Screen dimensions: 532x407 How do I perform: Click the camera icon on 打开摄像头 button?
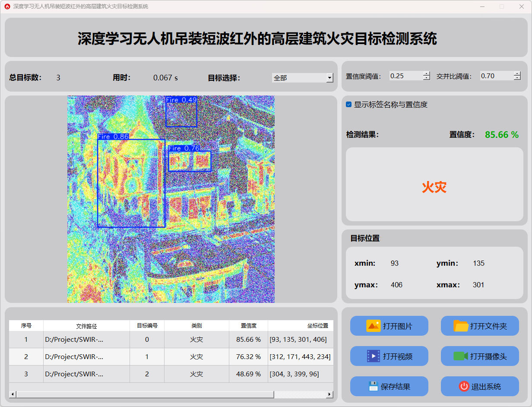tap(461, 356)
